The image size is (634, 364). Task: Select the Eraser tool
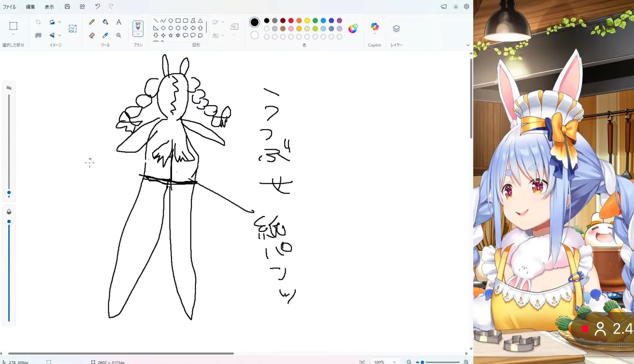92,35
